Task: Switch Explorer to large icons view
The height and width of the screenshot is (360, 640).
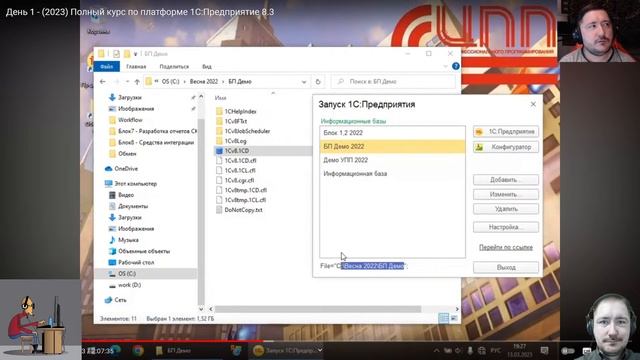Action: tap(454, 318)
